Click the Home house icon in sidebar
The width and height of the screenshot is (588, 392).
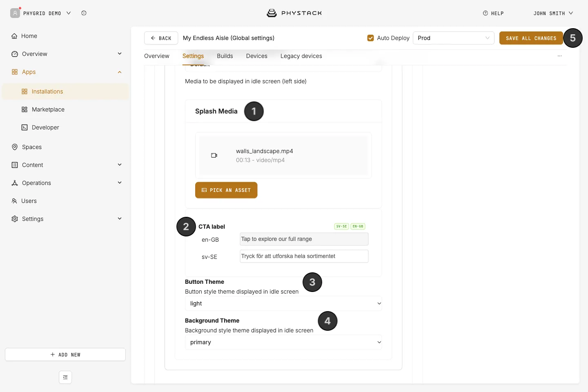[14, 36]
